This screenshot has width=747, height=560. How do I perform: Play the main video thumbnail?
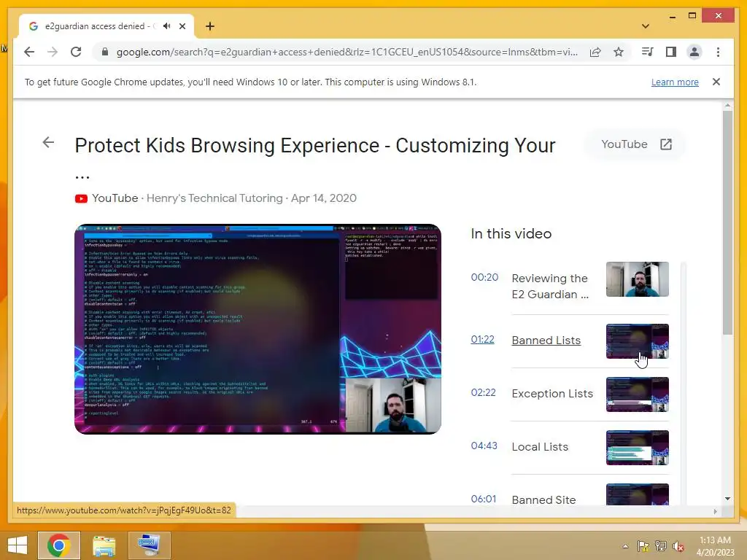[x=258, y=329]
